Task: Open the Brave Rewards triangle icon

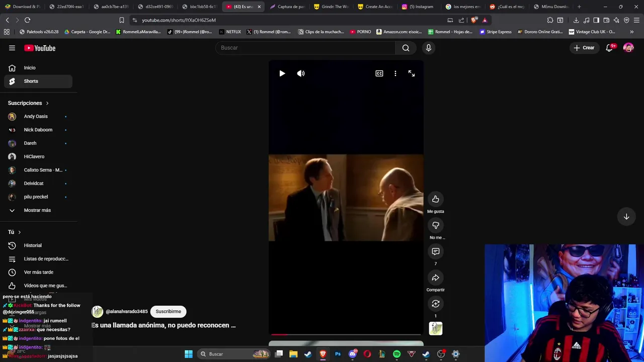Action: point(485,20)
